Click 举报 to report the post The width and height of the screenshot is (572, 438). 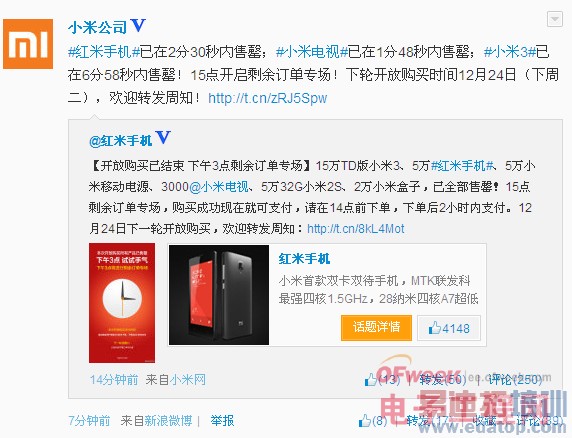tap(222, 420)
